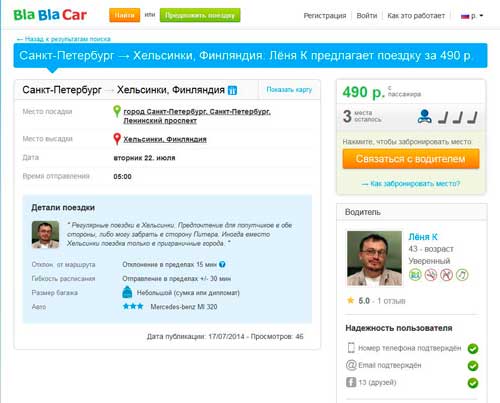Open Как это работает in the header
Image resolution: width=500 pixels, height=403 pixels.
(416, 16)
